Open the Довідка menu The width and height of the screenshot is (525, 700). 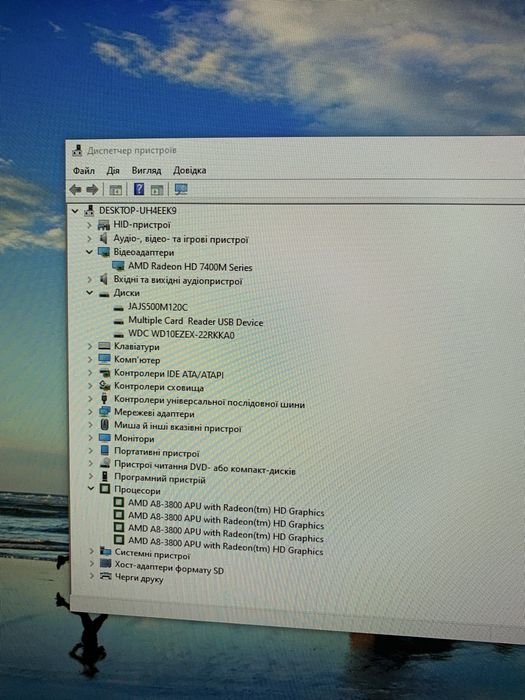(x=190, y=171)
